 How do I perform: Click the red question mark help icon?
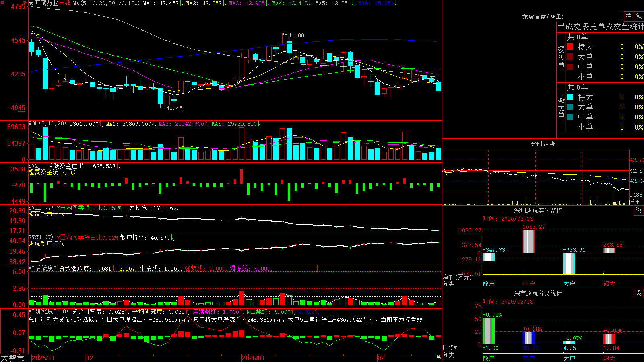[25, 3]
